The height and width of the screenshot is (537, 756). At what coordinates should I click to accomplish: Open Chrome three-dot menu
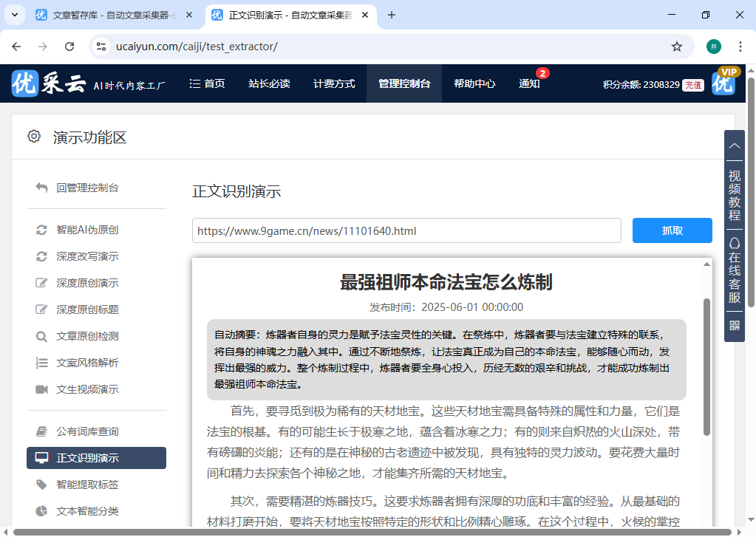[x=740, y=47]
